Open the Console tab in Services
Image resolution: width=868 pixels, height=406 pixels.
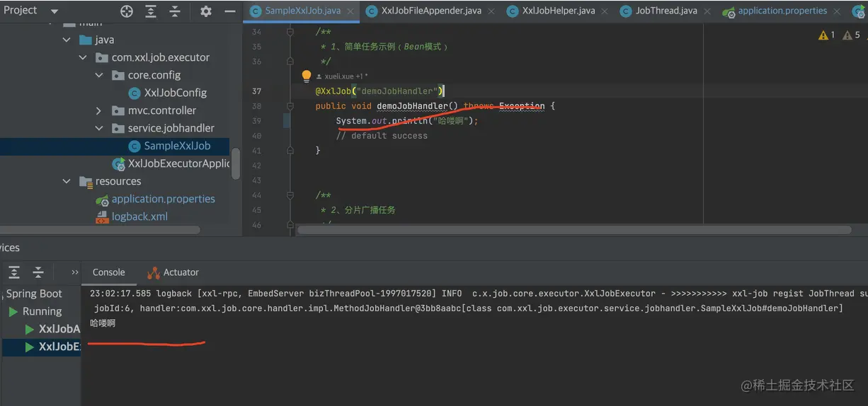pyautogui.click(x=108, y=272)
